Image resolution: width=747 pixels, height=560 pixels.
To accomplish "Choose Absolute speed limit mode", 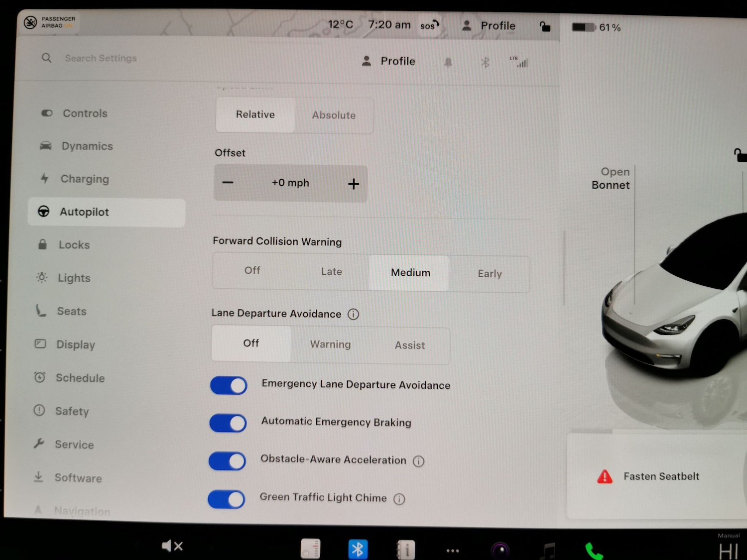I will [334, 115].
